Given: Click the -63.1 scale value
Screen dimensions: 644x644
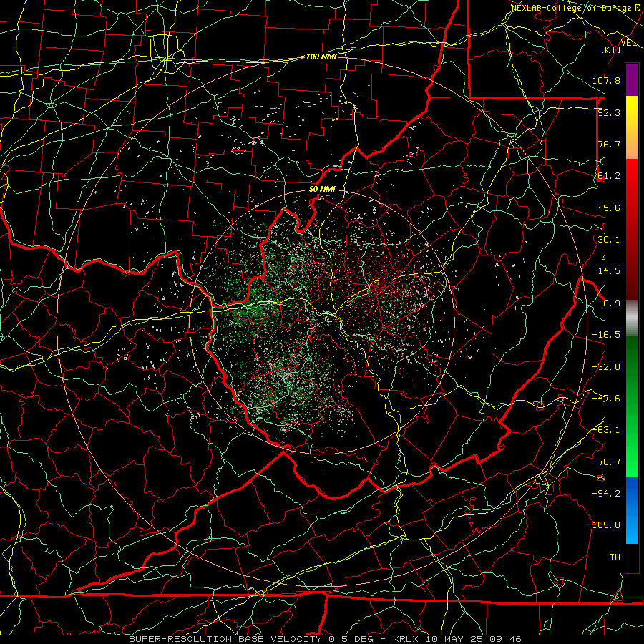Looking at the screenshot, I should pos(606,430).
